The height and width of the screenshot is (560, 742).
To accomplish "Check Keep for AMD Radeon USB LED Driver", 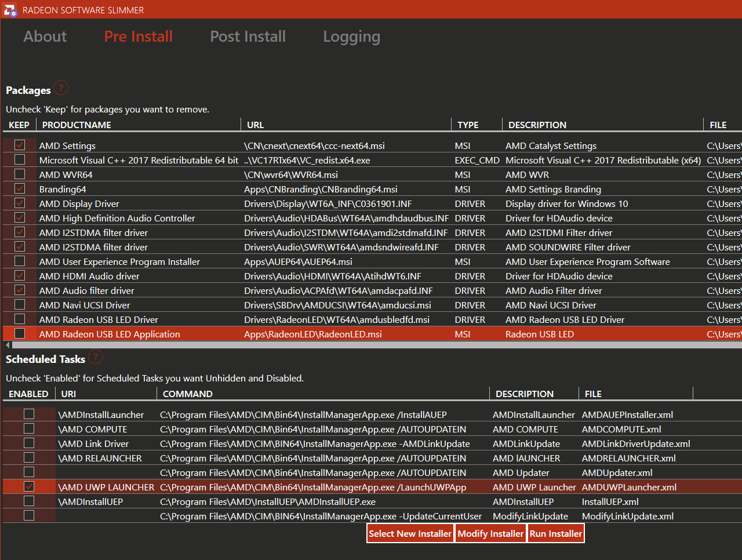I will point(20,319).
